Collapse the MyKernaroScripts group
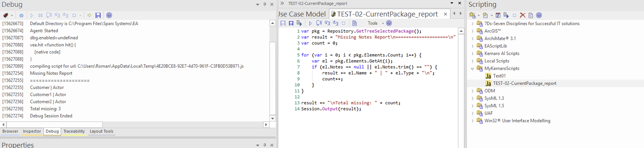Image resolution: width=644 pixels, height=148 pixels. [x=472, y=69]
